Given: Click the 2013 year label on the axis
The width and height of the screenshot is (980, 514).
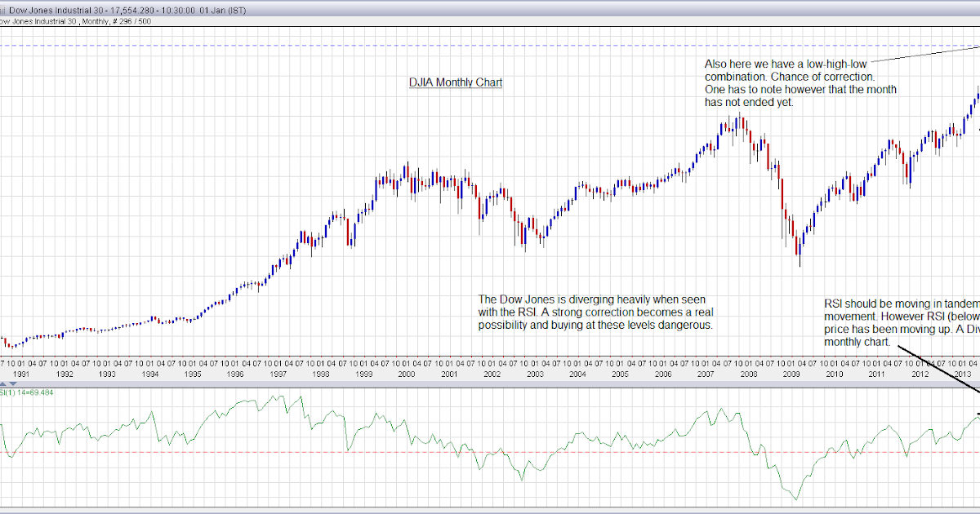Looking at the screenshot, I should click(962, 374).
